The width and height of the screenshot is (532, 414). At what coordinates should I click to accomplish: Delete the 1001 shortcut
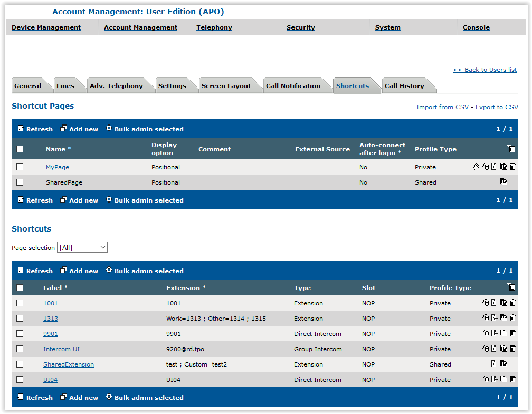coord(512,302)
